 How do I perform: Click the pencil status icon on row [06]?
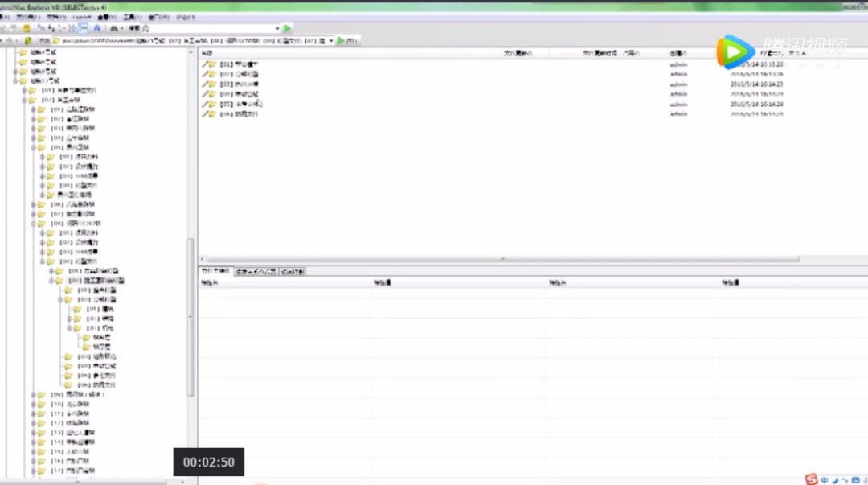pyautogui.click(x=205, y=113)
